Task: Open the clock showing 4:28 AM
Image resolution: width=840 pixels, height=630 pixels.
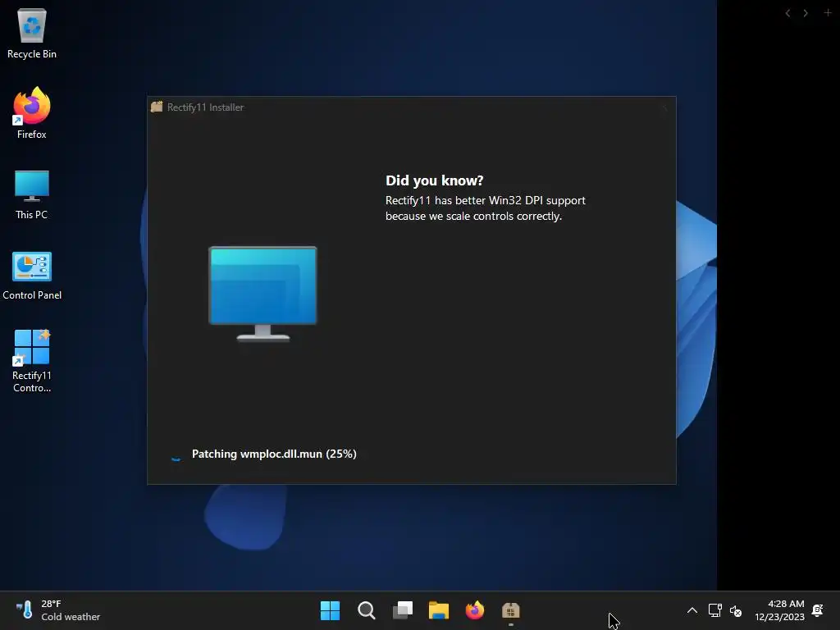Action: pyautogui.click(x=779, y=610)
